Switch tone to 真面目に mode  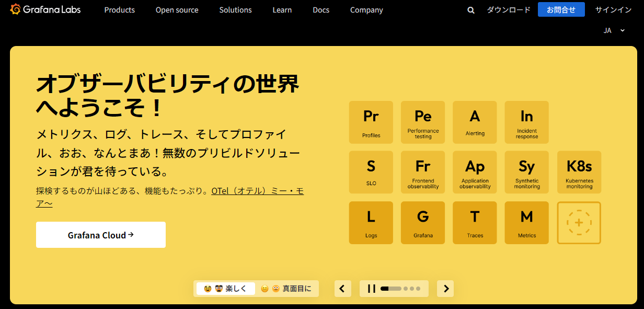pyautogui.click(x=286, y=289)
